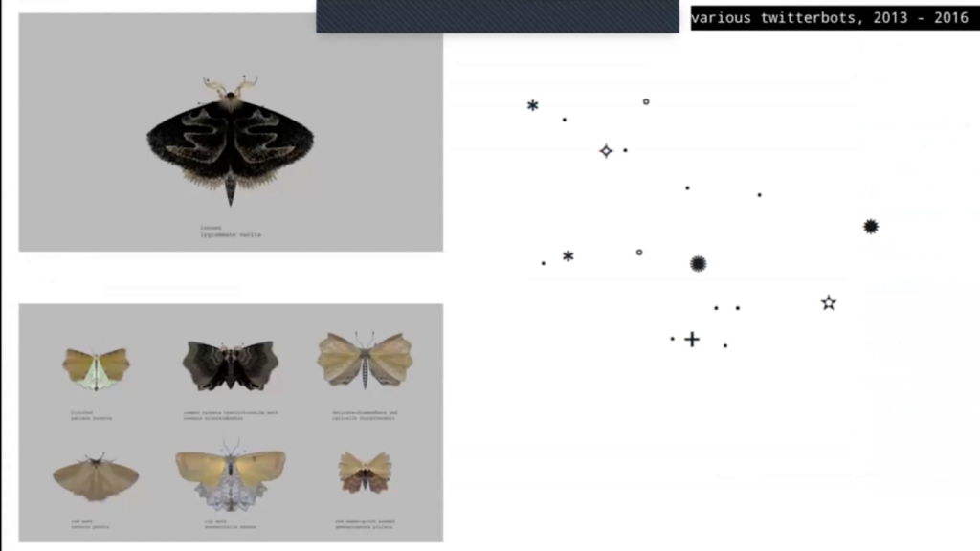Screen dimensions: 980x551
Task: Click the asterisk nearest the four-pointed star
Action: (532, 105)
